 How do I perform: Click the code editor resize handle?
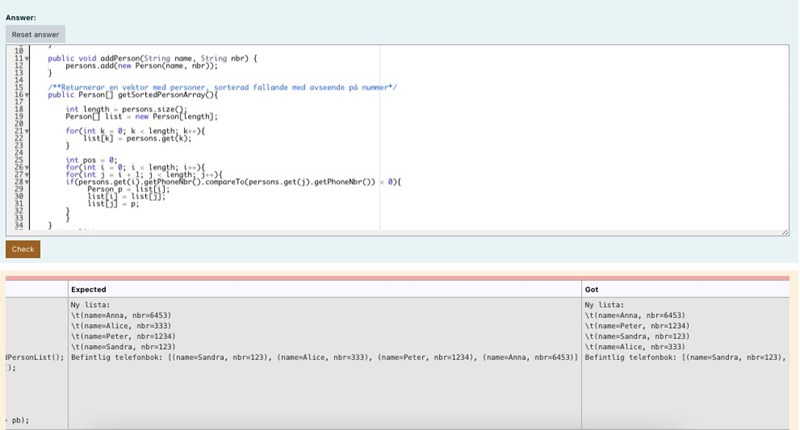784,232
